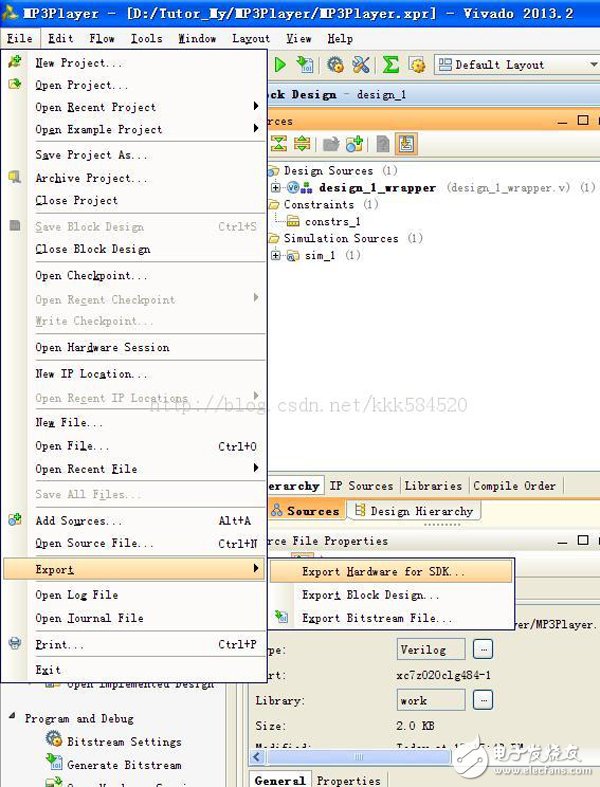600x787 pixels.
Task: Click the browse button next to Verilog type
Action: click(x=483, y=648)
